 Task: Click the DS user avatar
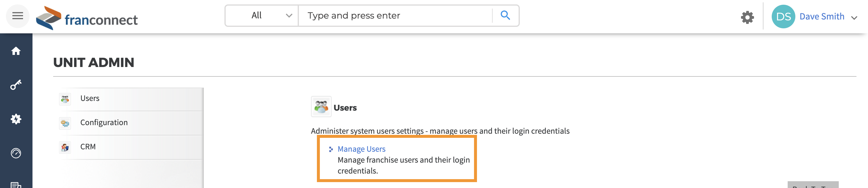point(783,17)
